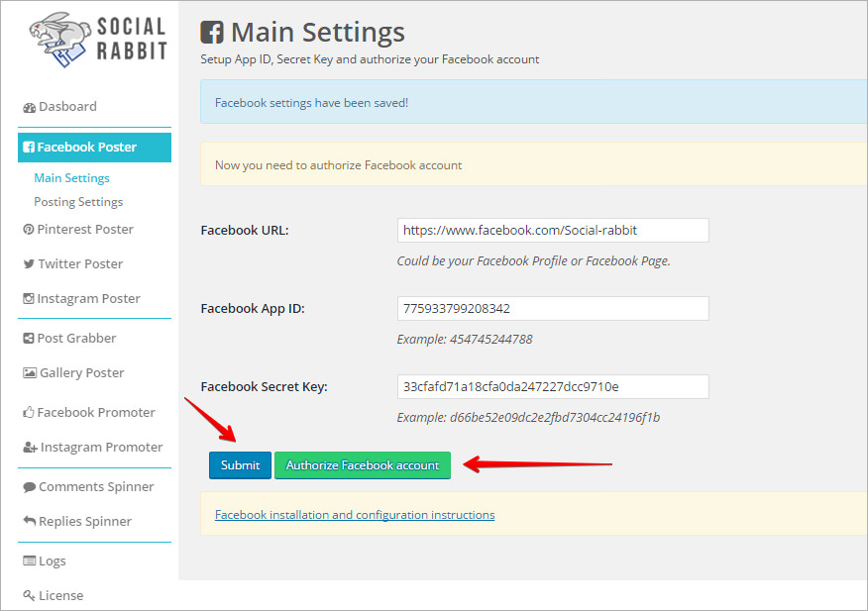Viewport: 868px width, 611px height.
Task: Click the add-user icon beside Instagram Promoter
Action: pyautogui.click(x=30, y=448)
